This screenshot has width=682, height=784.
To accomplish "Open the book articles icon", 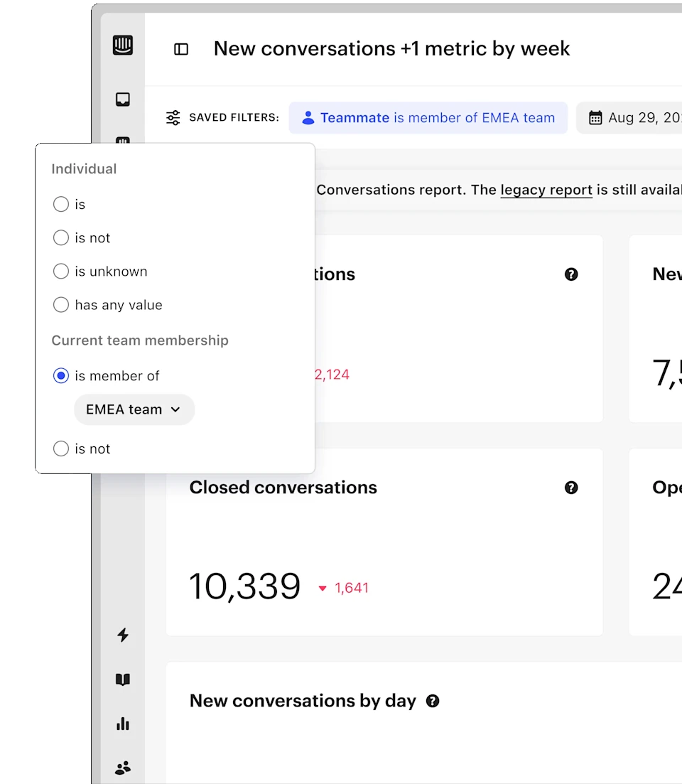I will pyautogui.click(x=123, y=680).
